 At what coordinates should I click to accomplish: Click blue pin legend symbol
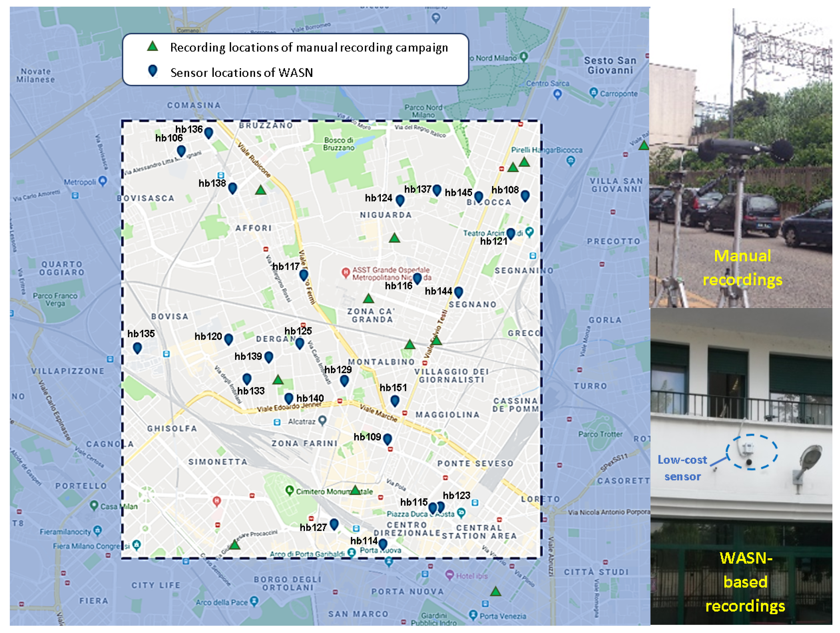point(153,71)
